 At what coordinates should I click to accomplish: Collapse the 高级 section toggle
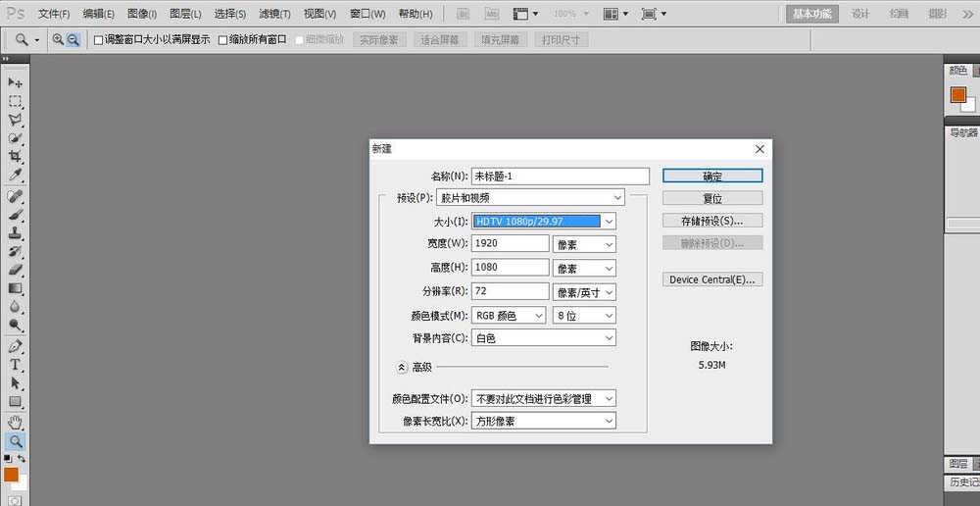pyautogui.click(x=402, y=368)
